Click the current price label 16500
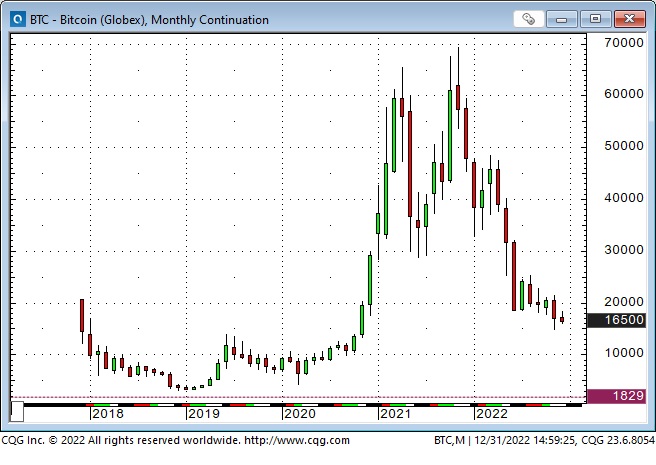656x465 pixels. point(617,320)
